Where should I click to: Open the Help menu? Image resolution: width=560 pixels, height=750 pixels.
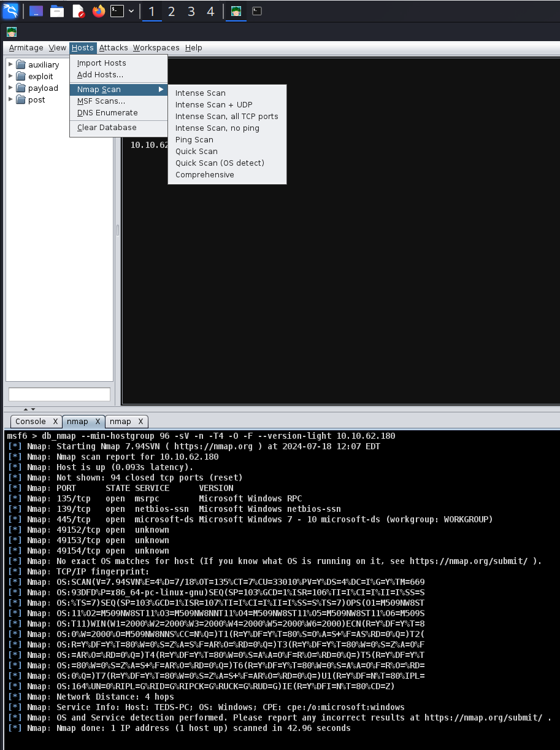point(194,48)
